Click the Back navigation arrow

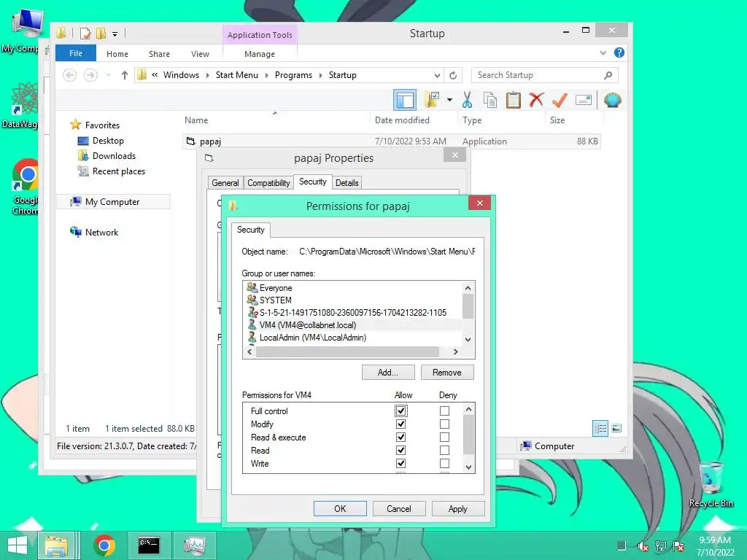coord(70,75)
